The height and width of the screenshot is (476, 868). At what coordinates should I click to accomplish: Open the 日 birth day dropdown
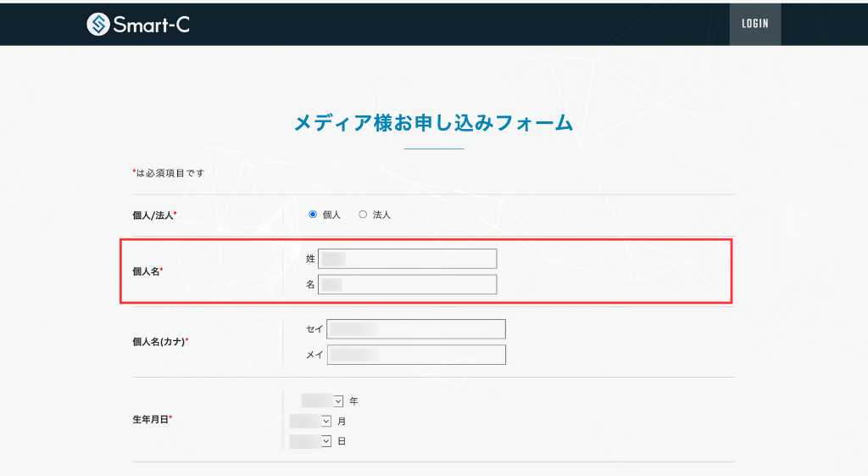(310, 441)
